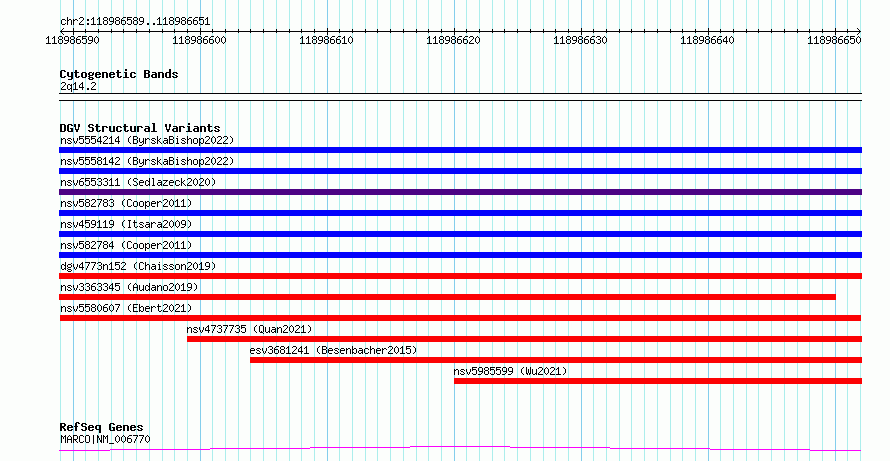
Task: Select the red bar for dgv4773n152
Action: tap(460, 276)
